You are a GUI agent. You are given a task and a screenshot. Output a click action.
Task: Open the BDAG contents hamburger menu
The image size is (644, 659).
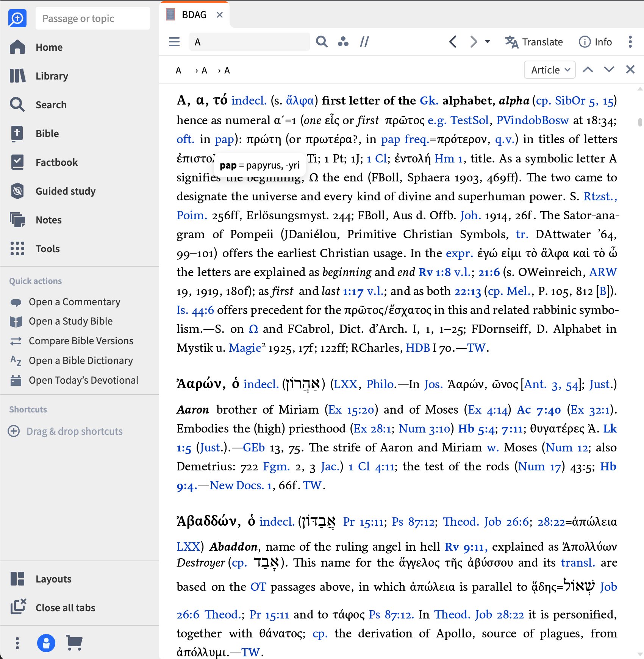(174, 42)
